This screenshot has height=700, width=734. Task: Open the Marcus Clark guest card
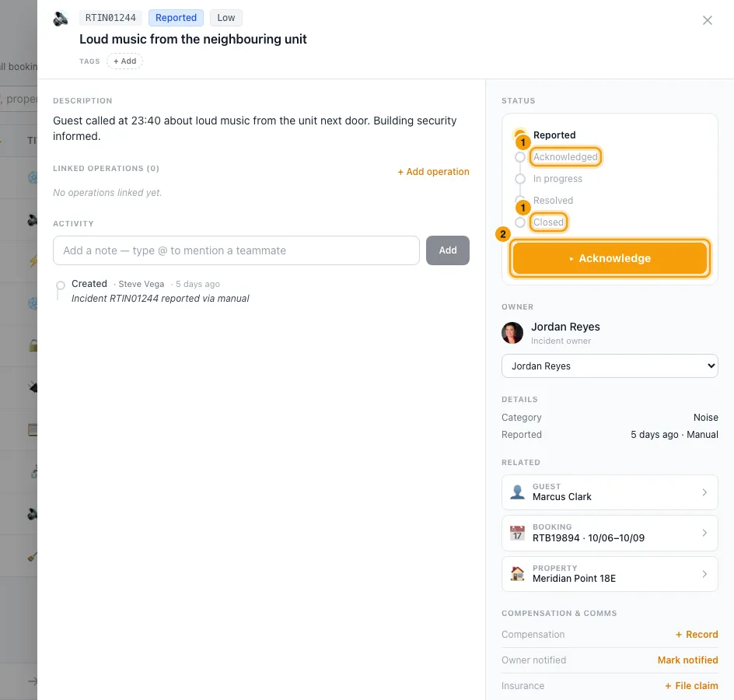click(x=610, y=492)
